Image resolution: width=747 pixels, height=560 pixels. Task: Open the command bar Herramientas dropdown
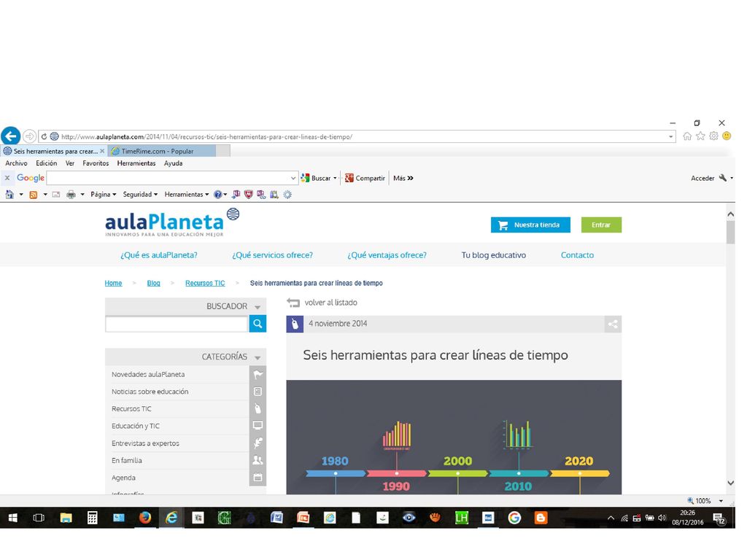click(x=187, y=194)
